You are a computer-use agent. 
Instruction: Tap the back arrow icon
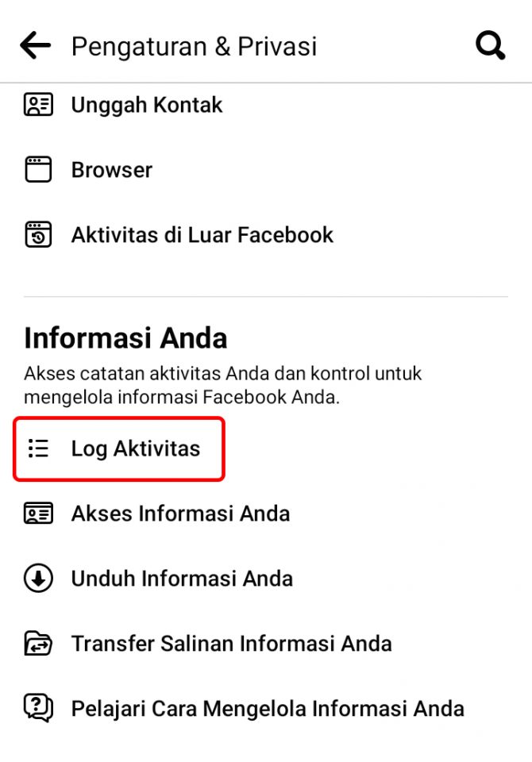[35, 45]
